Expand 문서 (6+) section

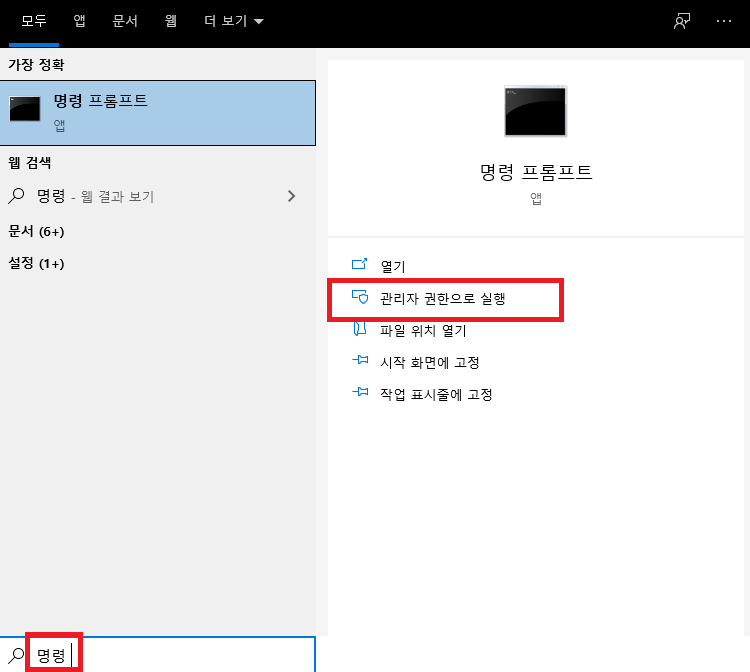(36, 231)
